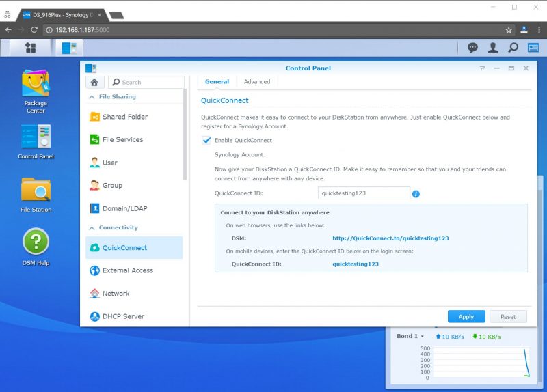Close the DS_916Plus browser tab
The image size is (547, 392).
99,15
